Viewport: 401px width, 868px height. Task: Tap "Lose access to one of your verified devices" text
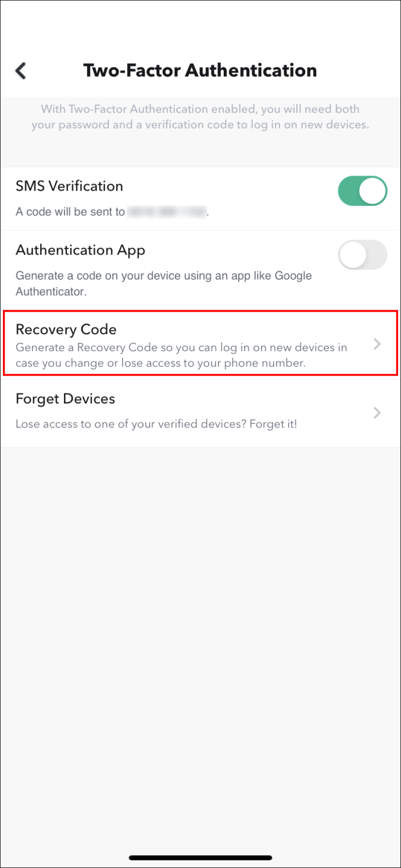131,424
